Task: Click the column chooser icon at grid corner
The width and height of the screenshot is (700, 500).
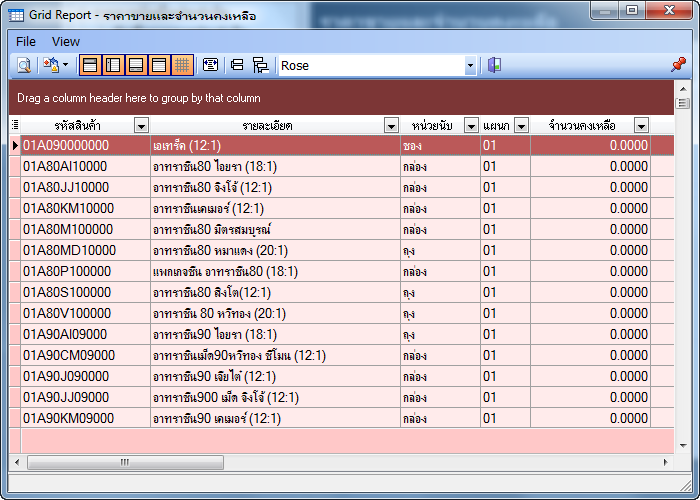Action: [x=15, y=125]
